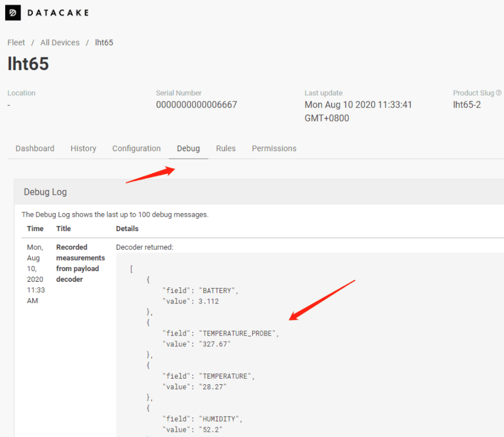This screenshot has height=437, width=504.
Task: Select the "TEMPERATURE" field line
Action: coord(209,376)
